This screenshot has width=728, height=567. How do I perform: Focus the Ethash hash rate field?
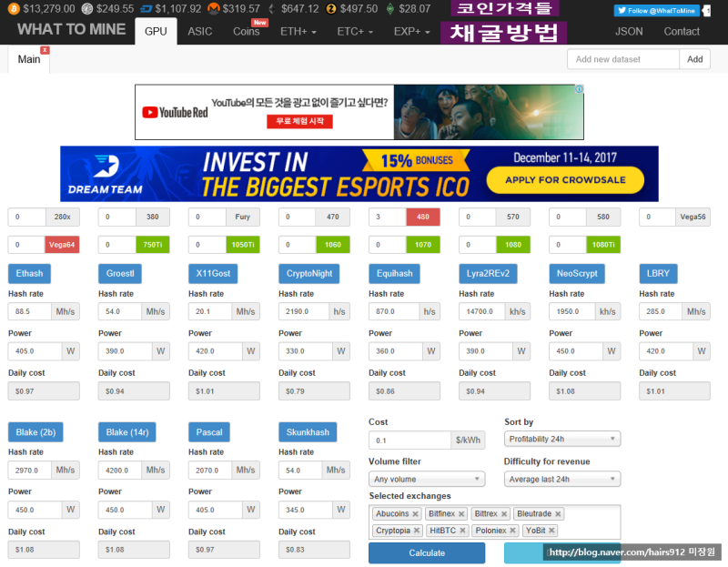(30, 311)
